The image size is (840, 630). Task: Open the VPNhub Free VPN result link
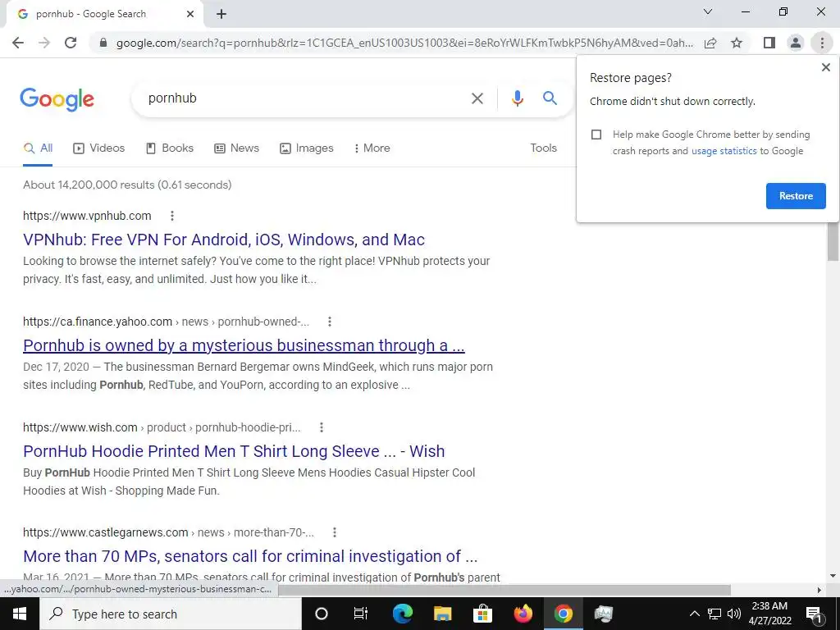(224, 240)
